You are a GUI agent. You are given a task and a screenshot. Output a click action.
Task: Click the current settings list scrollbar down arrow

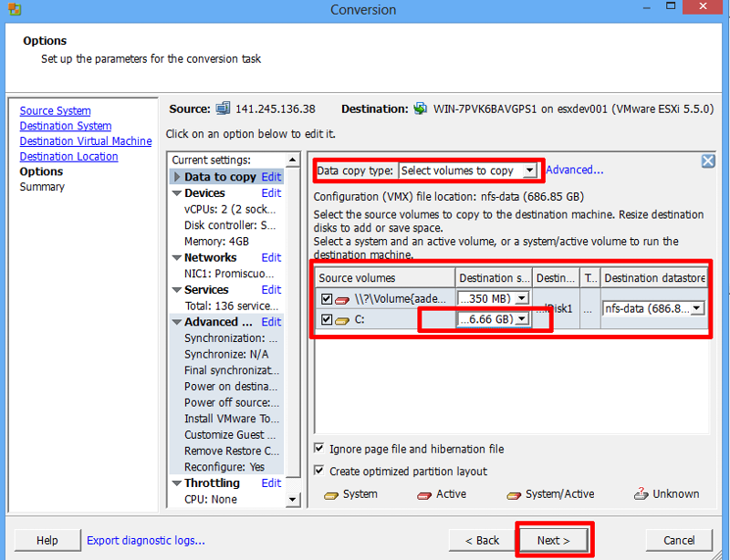tap(294, 499)
